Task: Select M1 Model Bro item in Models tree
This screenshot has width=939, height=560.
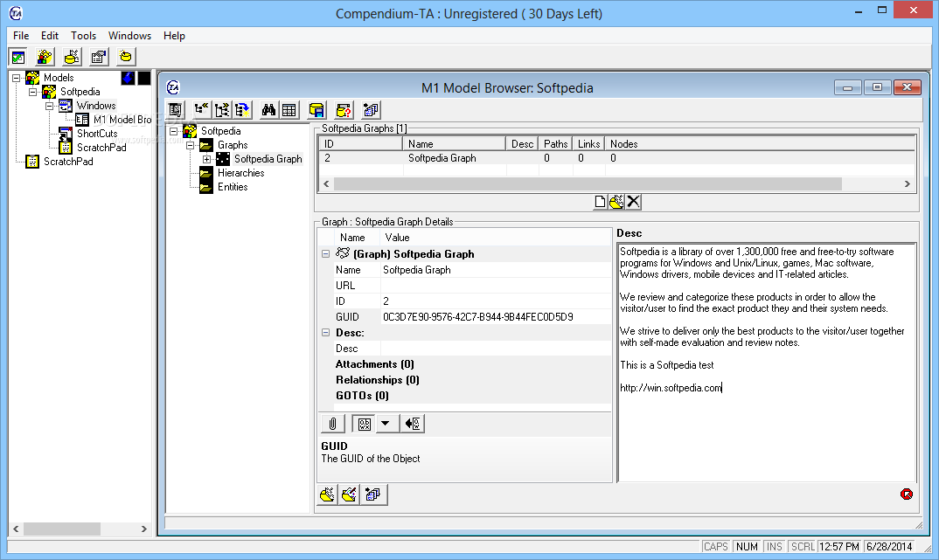Action: click(x=122, y=120)
